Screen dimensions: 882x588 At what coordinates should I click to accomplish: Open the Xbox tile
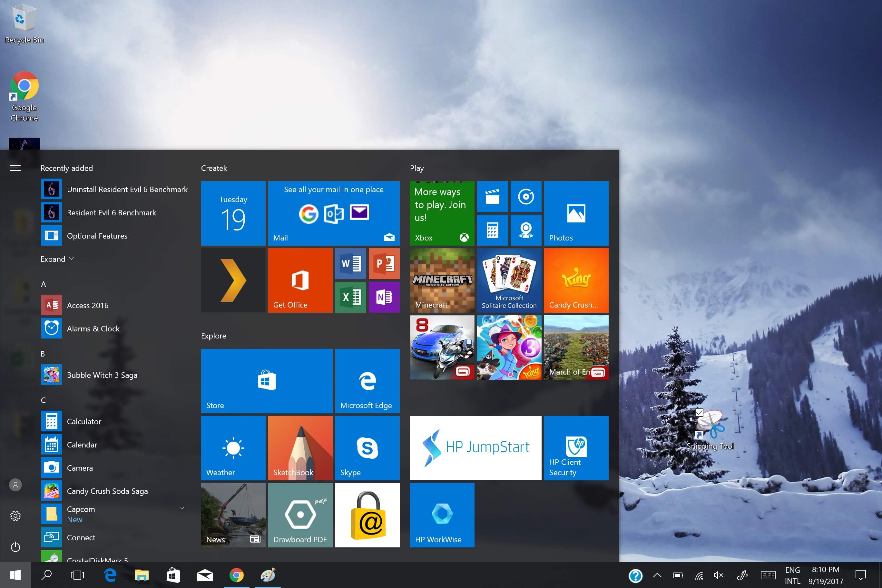coord(442,213)
